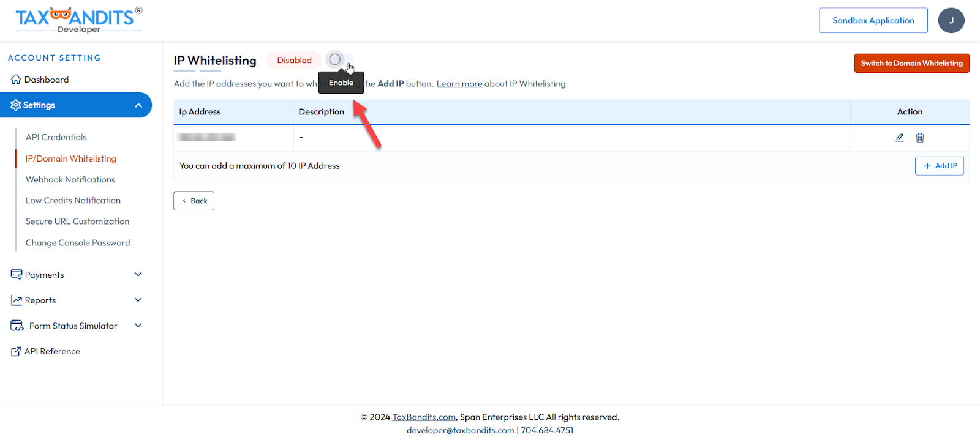
Task: Delete the IP address entry with the trash icon
Action: click(920, 138)
